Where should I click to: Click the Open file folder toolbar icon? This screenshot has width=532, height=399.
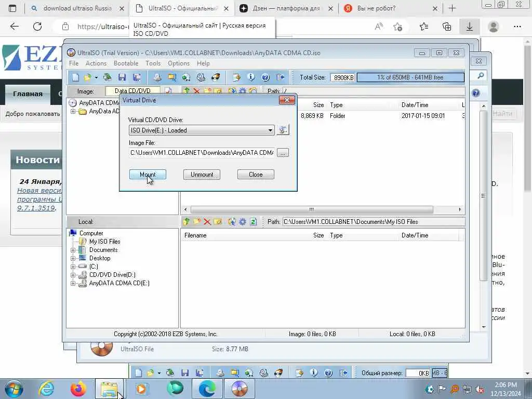pos(87,77)
